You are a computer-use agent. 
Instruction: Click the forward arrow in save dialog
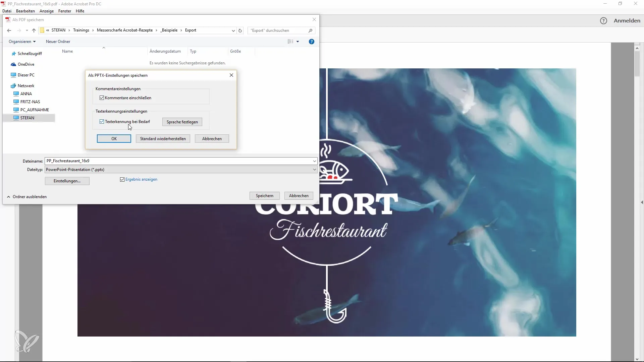(19, 31)
